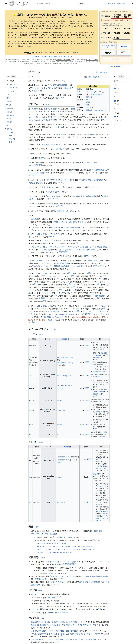Click the PayPal payment button

124,46
